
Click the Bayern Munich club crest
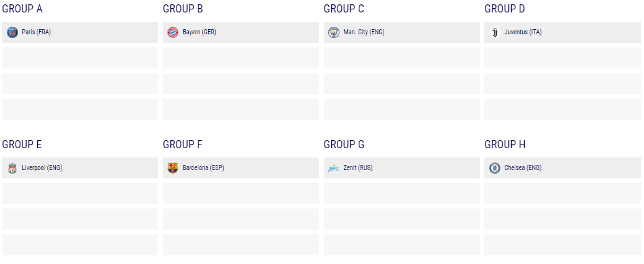tap(173, 32)
